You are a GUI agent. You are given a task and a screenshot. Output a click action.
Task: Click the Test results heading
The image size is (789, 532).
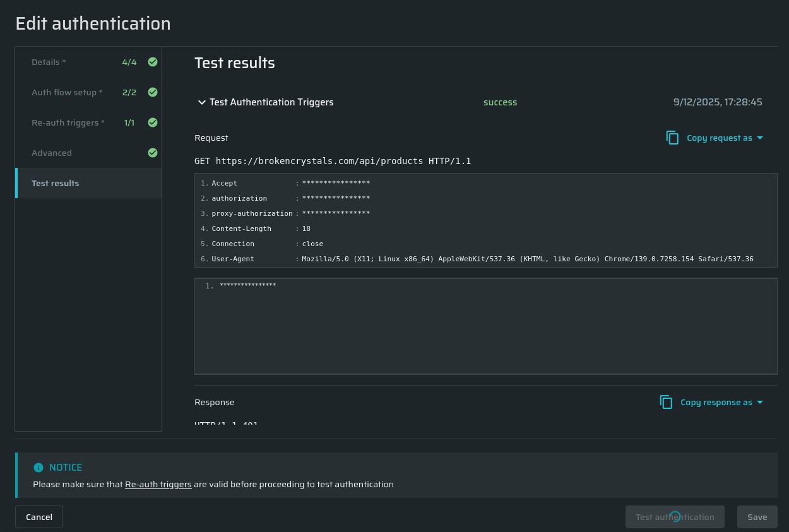click(235, 63)
